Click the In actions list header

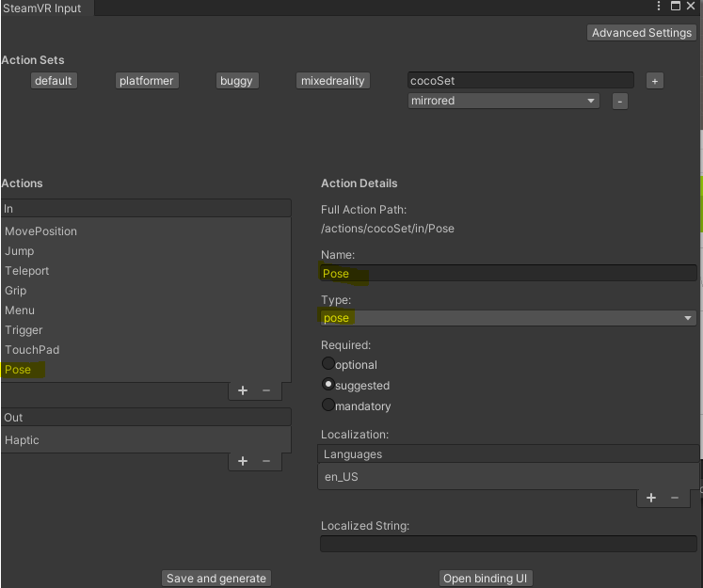146,209
